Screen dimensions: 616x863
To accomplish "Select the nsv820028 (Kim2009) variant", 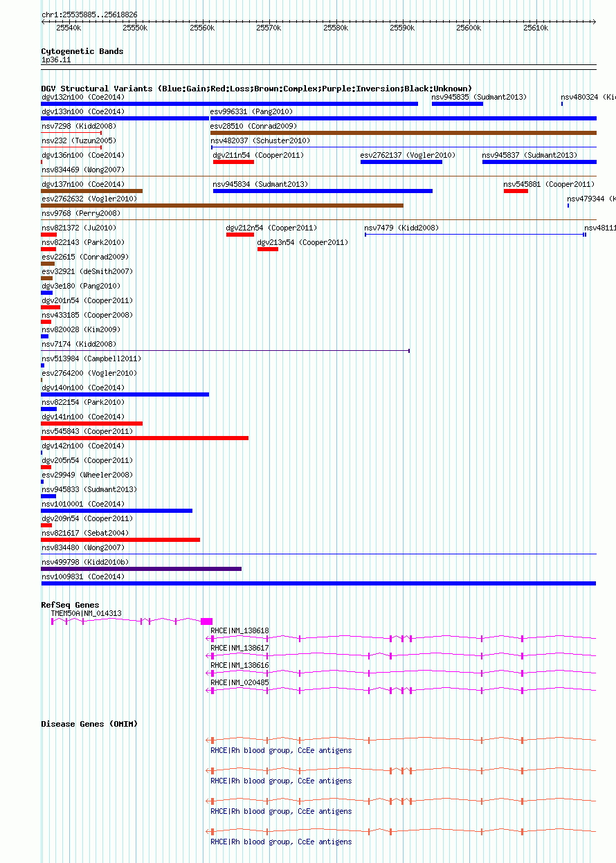I will coord(45,336).
